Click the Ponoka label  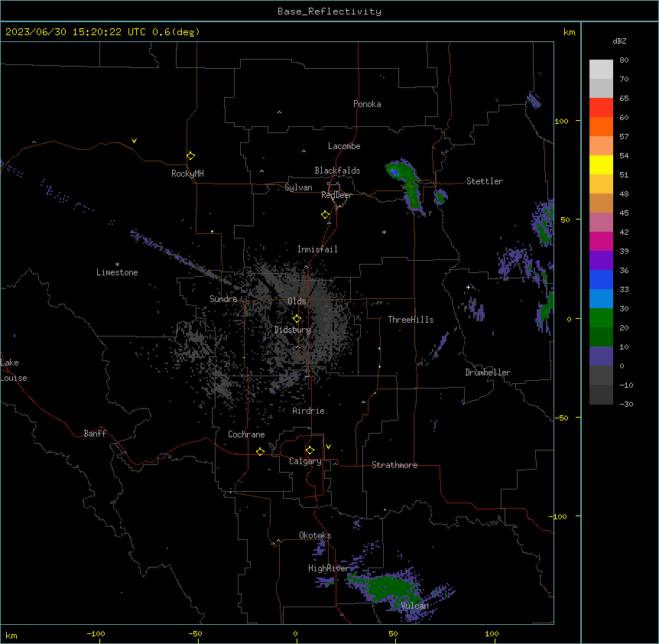pos(367,104)
